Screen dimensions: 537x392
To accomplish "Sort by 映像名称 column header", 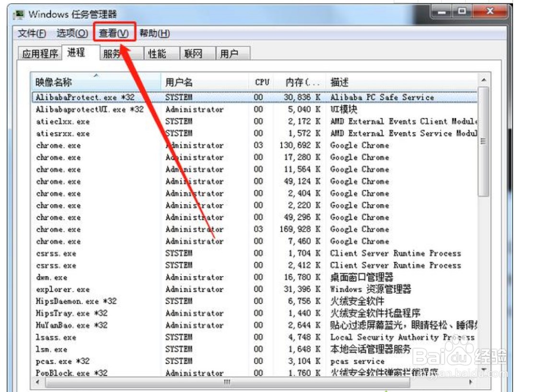I will point(96,82).
